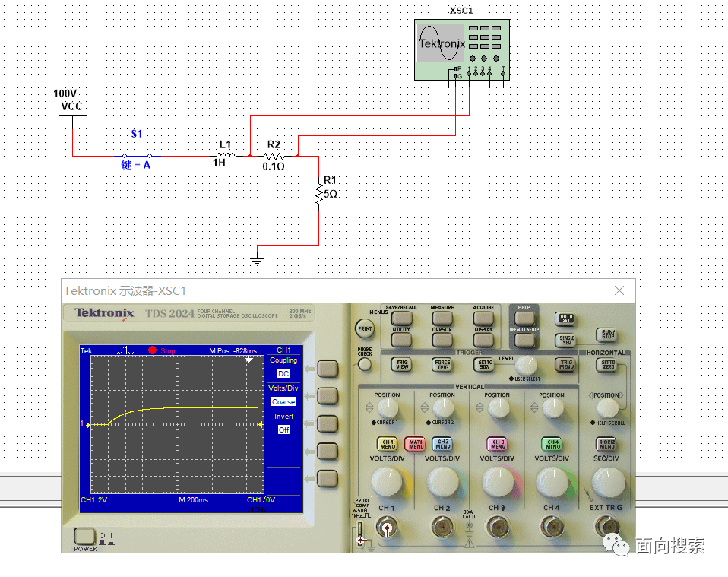
Task: Select the Coarse Volts/Div value
Action: point(283,402)
